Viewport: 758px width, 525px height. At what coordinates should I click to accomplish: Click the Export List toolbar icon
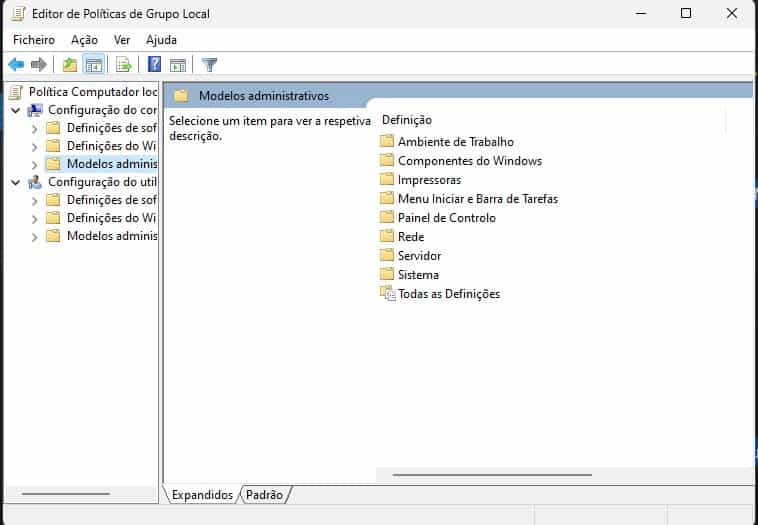(x=124, y=65)
